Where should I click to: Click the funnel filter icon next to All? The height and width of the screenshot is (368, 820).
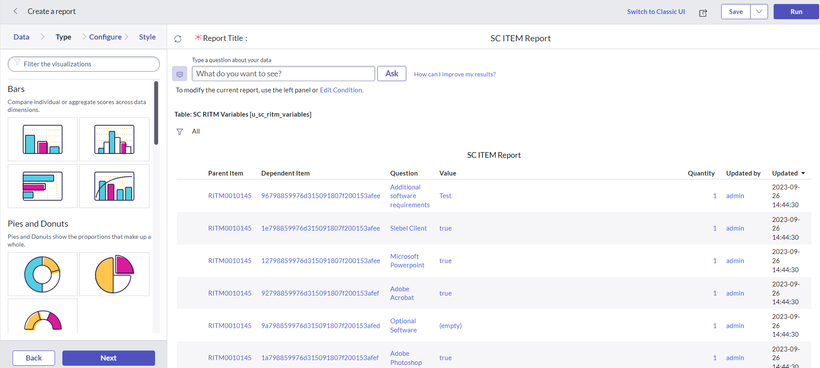pos(179,132)
